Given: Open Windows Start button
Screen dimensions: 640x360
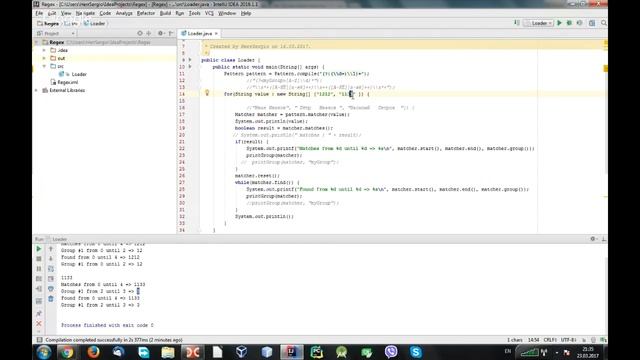Looking at the screenshot, I should [x=44, y=352].
